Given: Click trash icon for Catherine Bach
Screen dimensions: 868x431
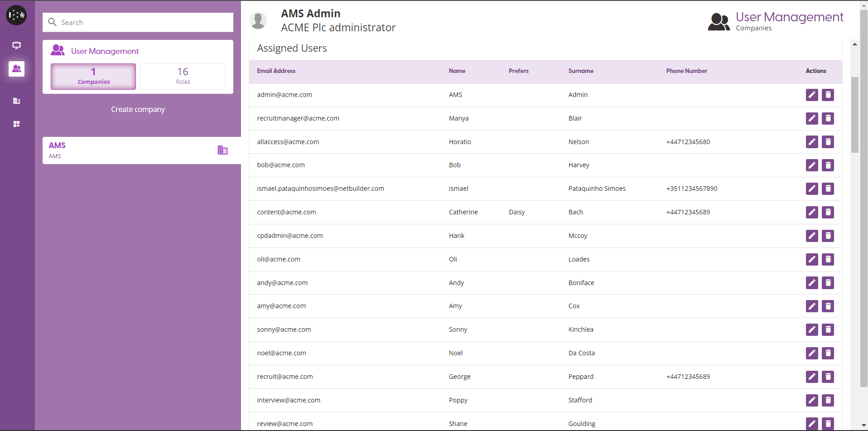Looking at the screenshot, I should point(828,212).
